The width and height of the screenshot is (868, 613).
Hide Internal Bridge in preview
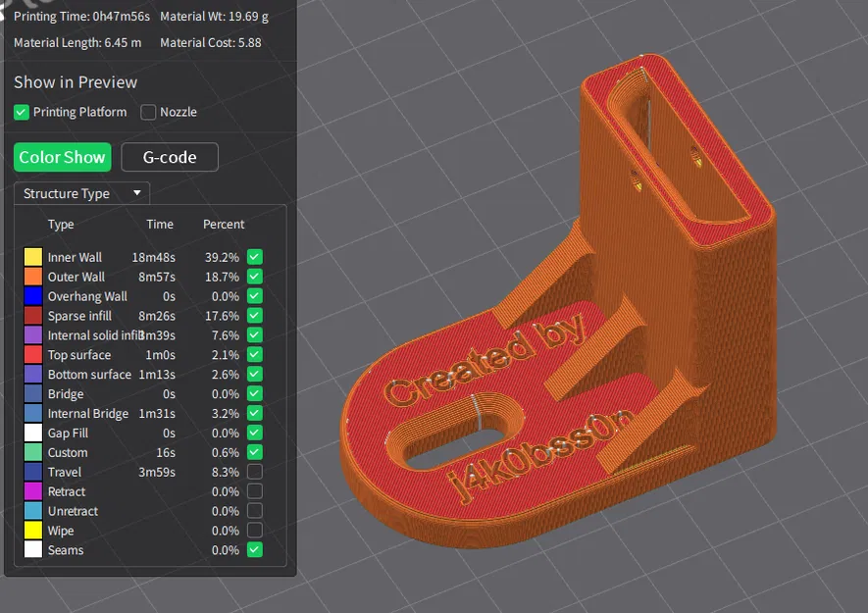pyautogui.click(x=255, y=413)
